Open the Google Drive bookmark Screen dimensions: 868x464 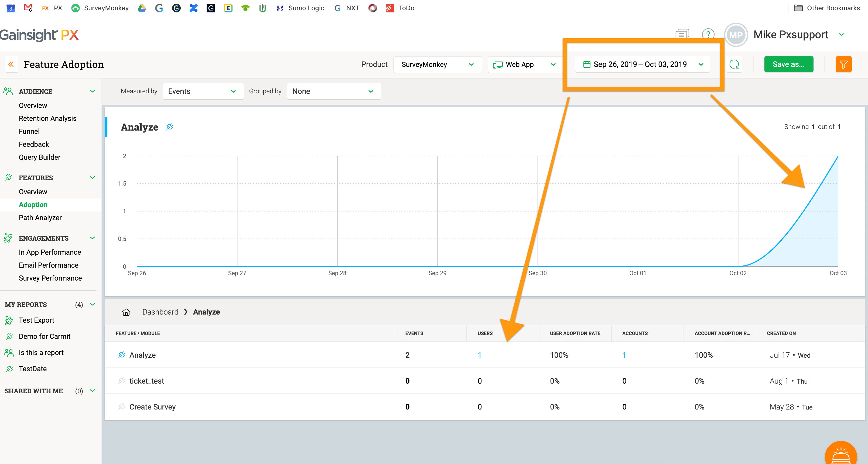142,8
